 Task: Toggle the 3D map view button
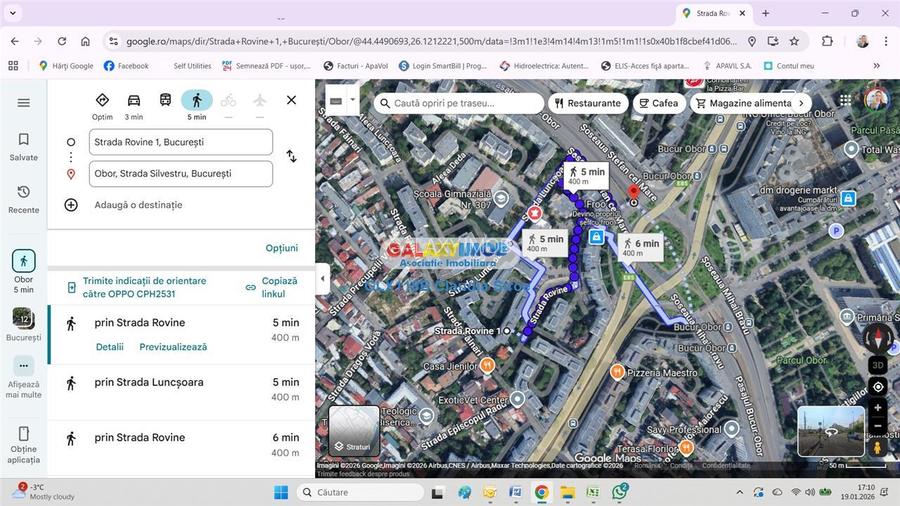point(878,365)
